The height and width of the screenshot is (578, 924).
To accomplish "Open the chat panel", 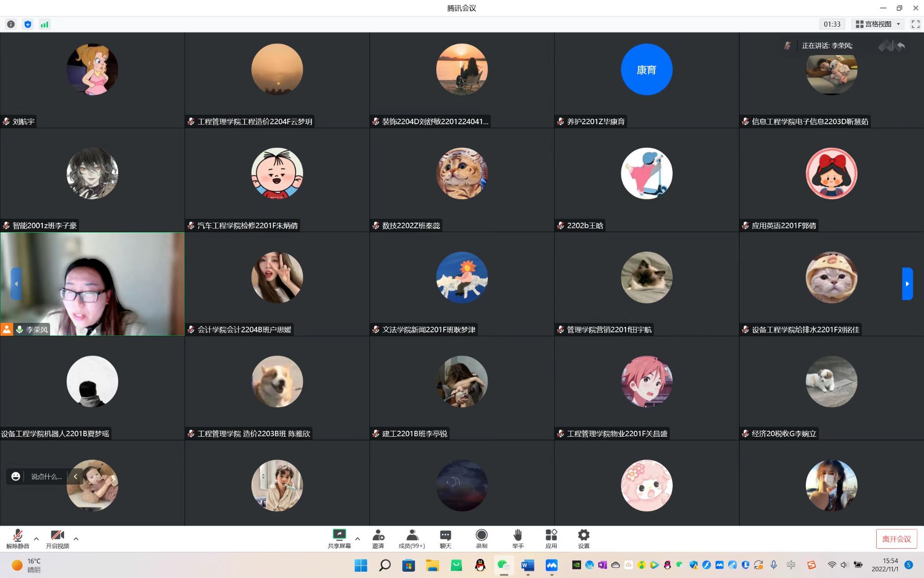I will 445,539.
